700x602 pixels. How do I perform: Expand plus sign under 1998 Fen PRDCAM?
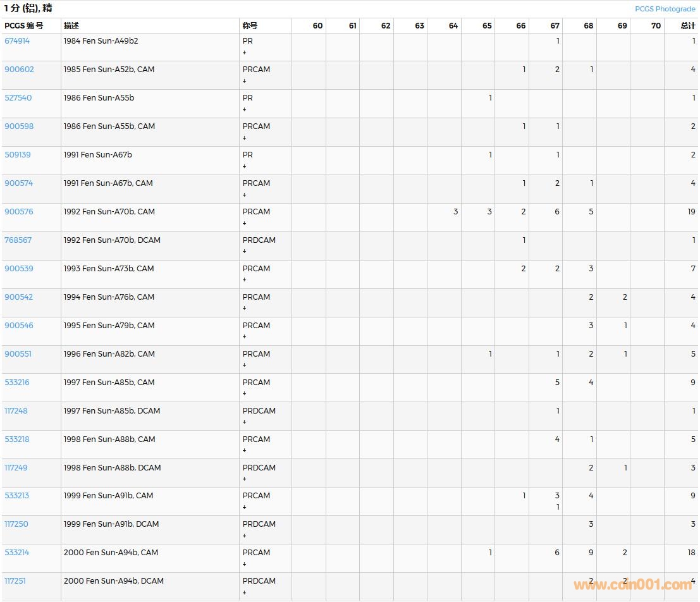[x=245, y=479]
